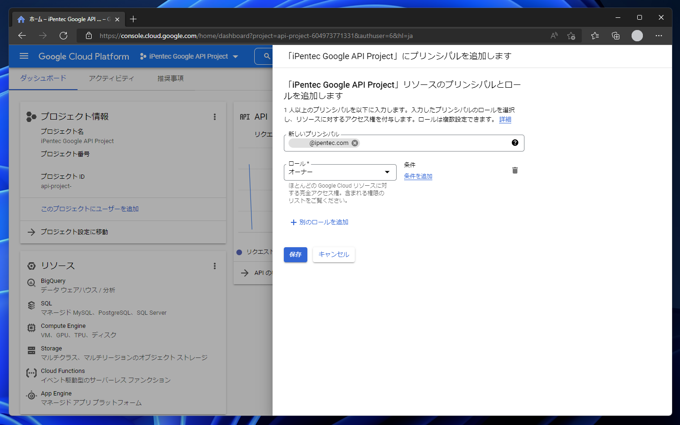The height and width of the screenshot is (425, 680).
Task: Open the Google Cloud hamburger navigation menu
Action: pos(24,56)
